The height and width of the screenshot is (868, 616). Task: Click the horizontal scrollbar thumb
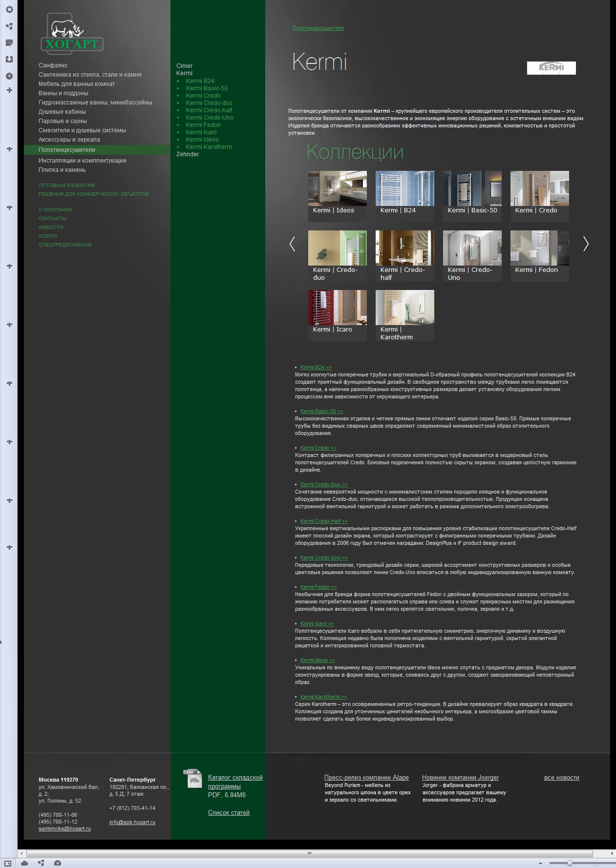(309, 853)
